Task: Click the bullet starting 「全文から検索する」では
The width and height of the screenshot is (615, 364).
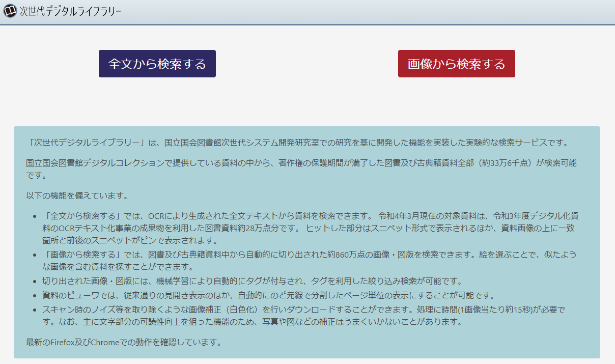Action: tap(310, 228)
